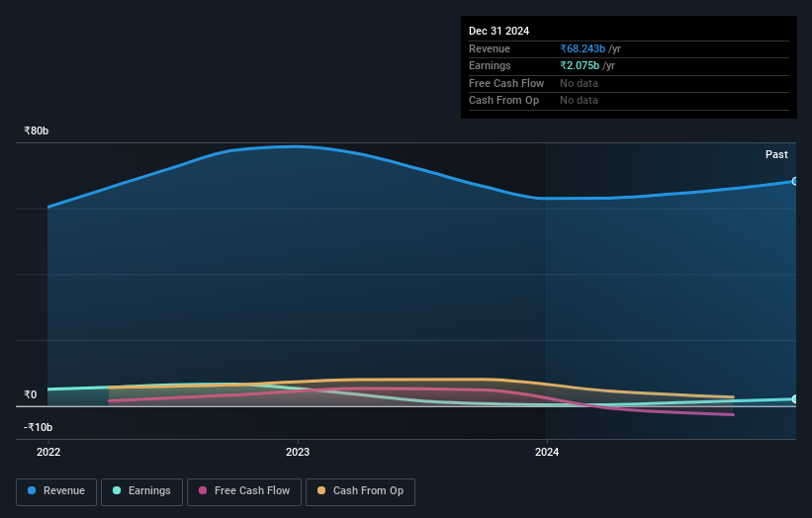Click the 'Revenue' row label in tooltip
Image resolution: width=812 pixels, height=518 pixels.
coord(490,48)
